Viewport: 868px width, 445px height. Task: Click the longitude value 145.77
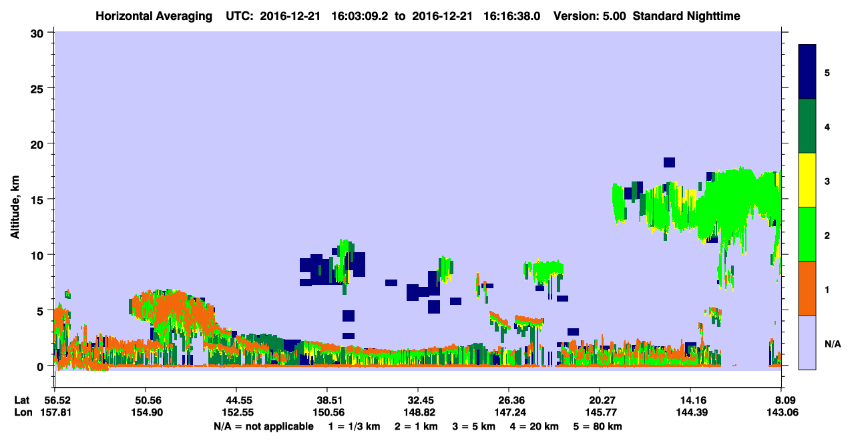point(600,413)
